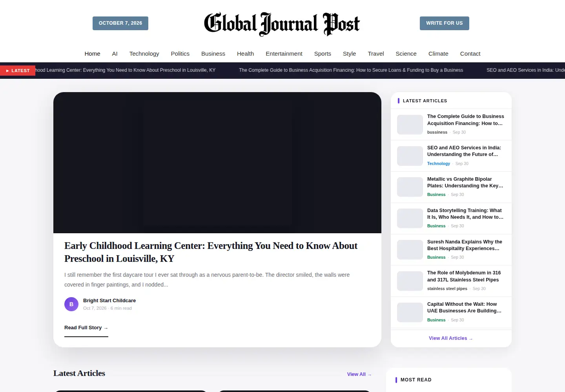Open SEO and AEO Services in India article
Image resolution: width=565 pixels, height=392 pixels.
464,151
